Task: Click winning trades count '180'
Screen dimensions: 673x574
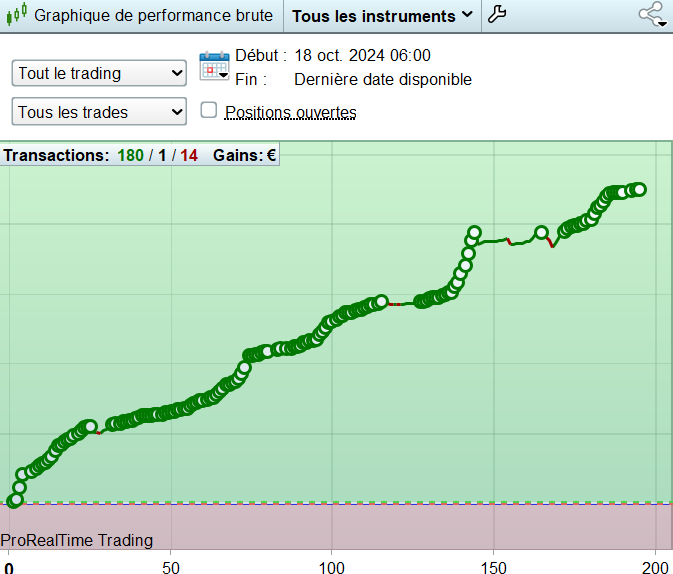Action: pos(130,155)
